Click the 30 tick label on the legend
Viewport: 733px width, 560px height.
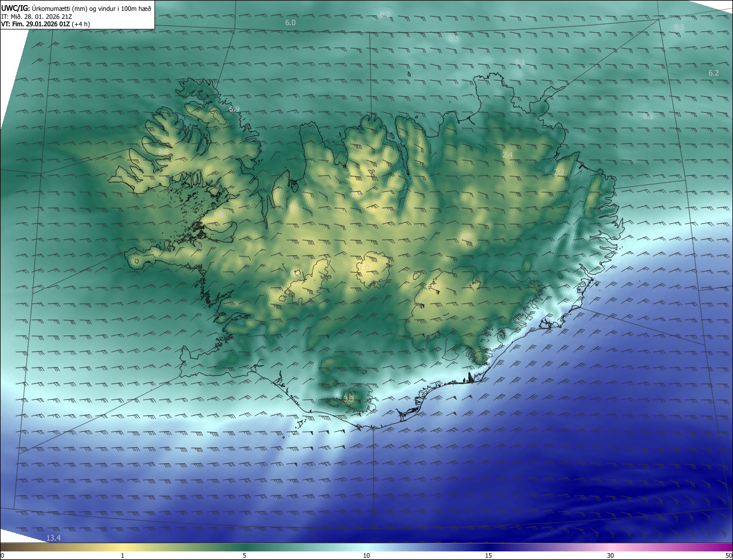[x=610, y=555]
